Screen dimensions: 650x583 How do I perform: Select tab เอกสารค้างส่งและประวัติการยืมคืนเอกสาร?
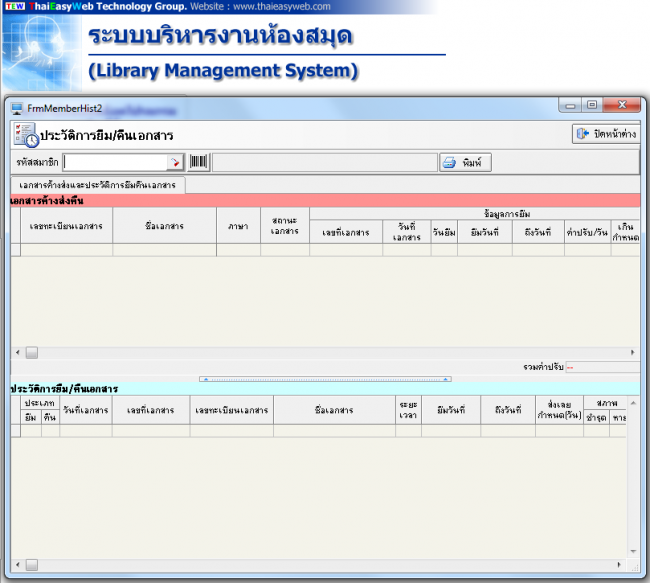pyautogui.click(x=97, y=185)
